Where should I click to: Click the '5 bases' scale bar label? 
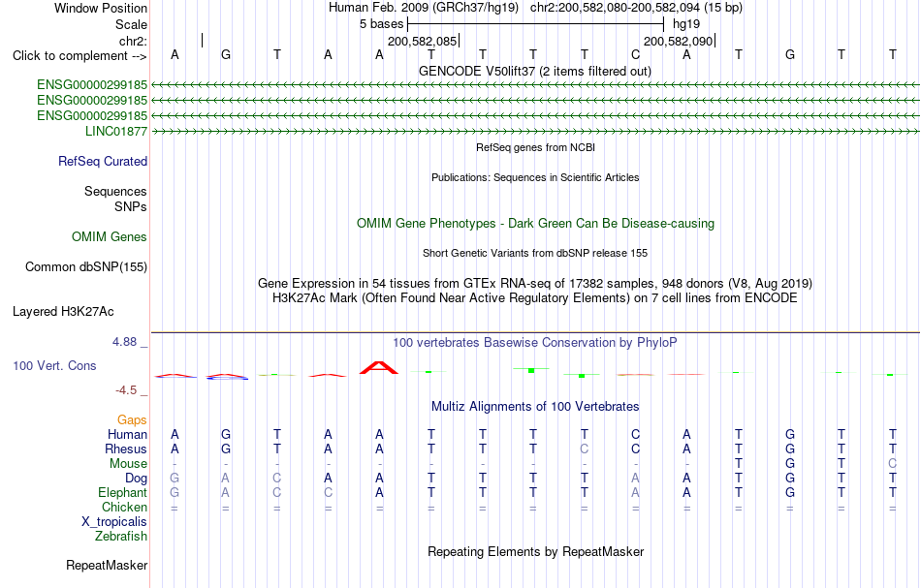tap(382, 24)
